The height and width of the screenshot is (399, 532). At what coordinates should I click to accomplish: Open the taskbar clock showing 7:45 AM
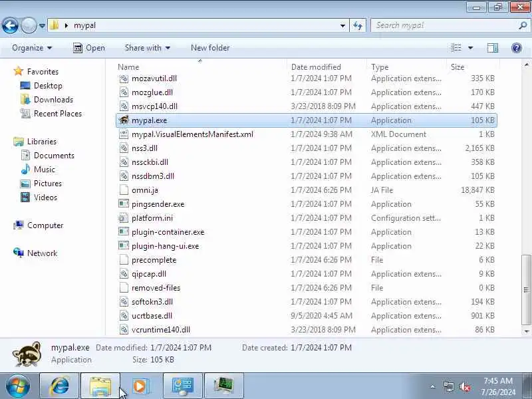coord(498,386)
